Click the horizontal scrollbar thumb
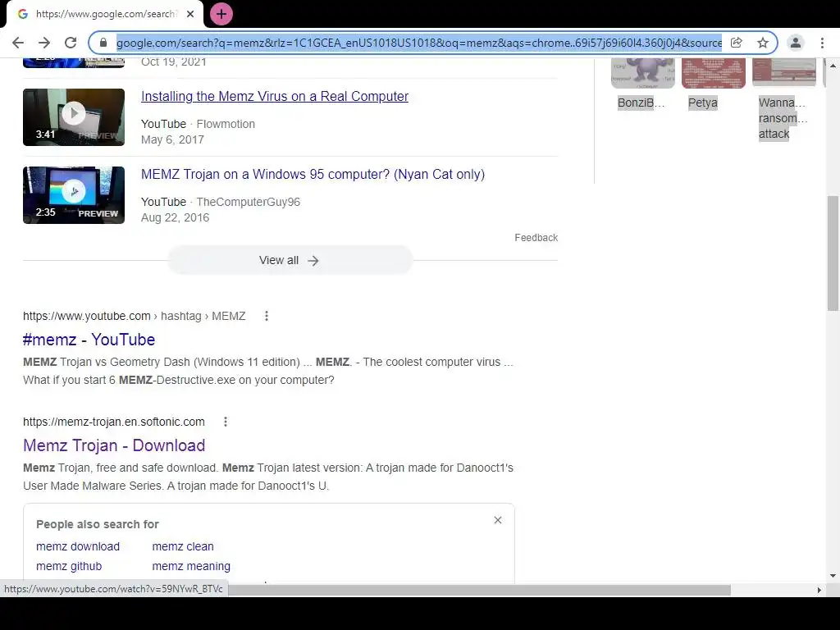 (x=479, y=590)
